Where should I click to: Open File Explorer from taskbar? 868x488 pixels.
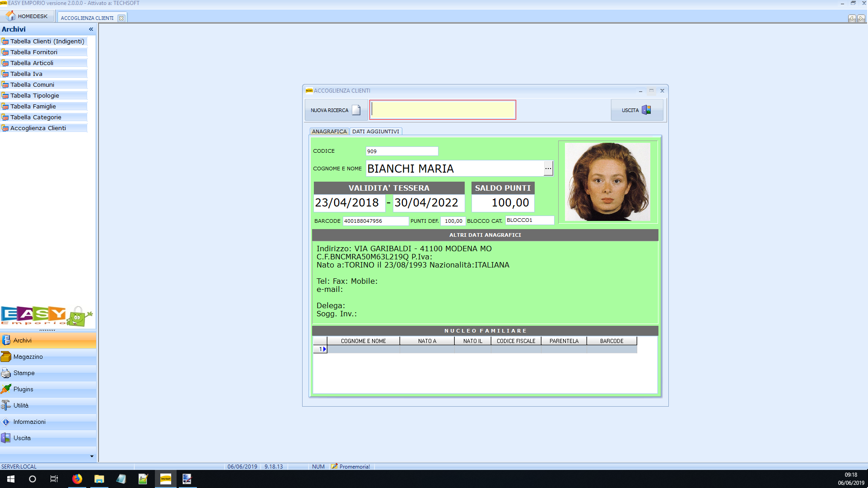click(x=99, y=479)
